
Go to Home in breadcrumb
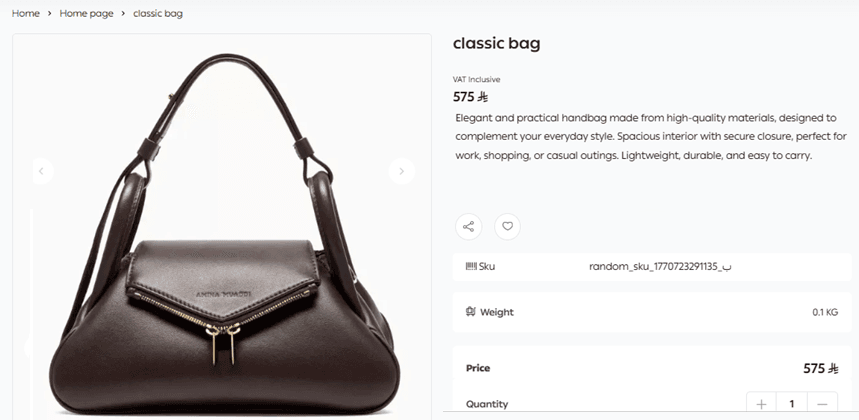(26, 14)
